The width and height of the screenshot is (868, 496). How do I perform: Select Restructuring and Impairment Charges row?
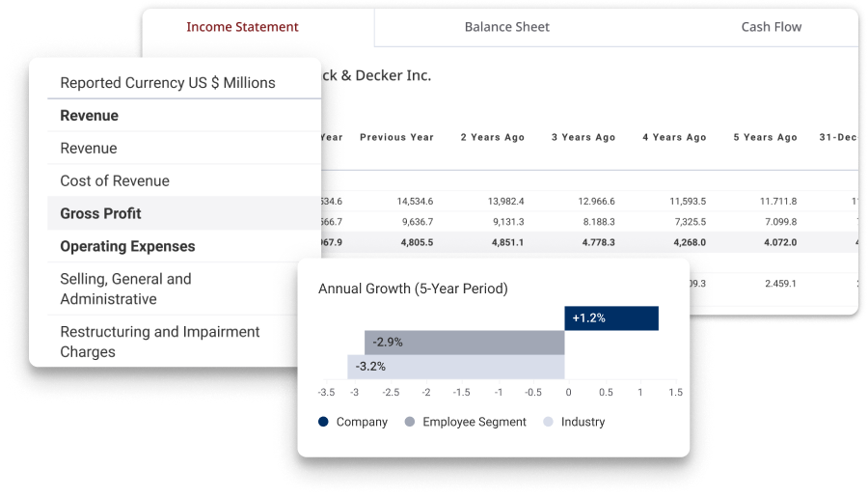(x=159, y=342)
